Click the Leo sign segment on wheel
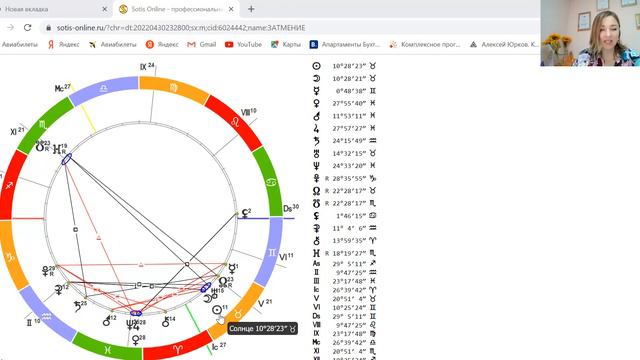 click(235, 122)
